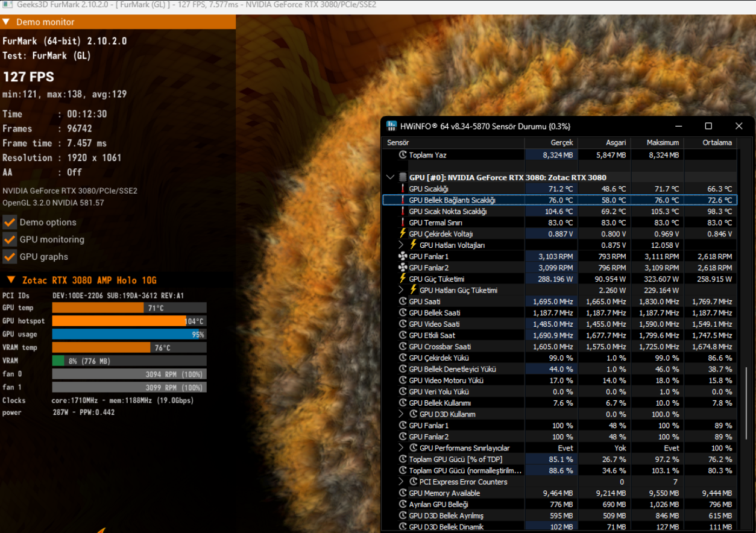Viewport: 756px width, 533px height.
Task: Click the lightning icon of GPU Güç Tüketimi
Action: click(403, 279)
